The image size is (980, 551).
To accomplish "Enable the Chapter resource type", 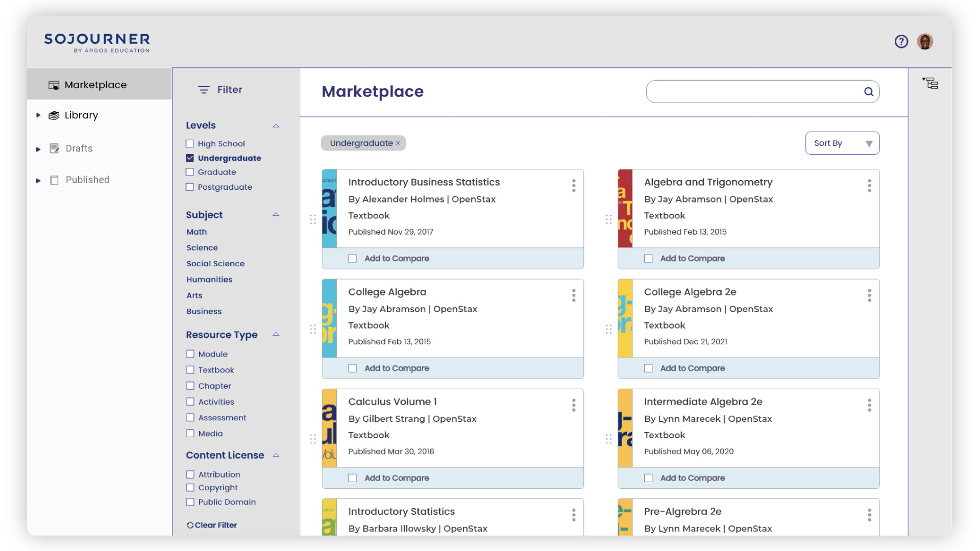I will click(x=190, y=385).
